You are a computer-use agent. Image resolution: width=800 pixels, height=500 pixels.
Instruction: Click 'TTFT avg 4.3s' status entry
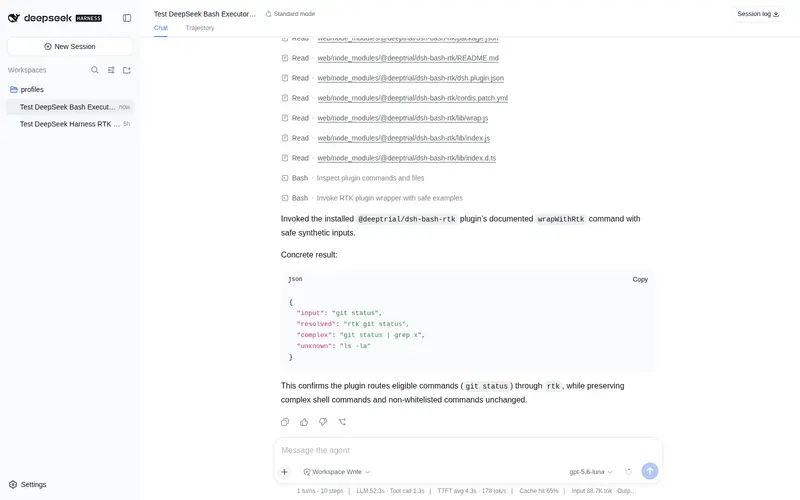pos(472,491)
